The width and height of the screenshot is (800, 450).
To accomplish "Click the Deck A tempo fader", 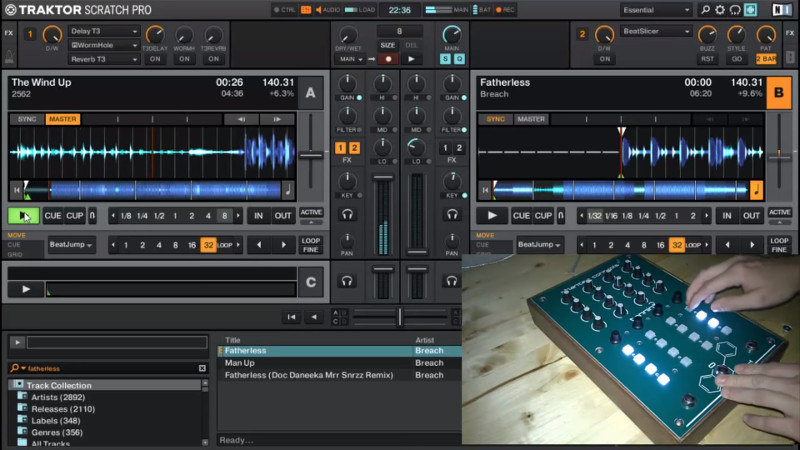I will tap(311, 154).
